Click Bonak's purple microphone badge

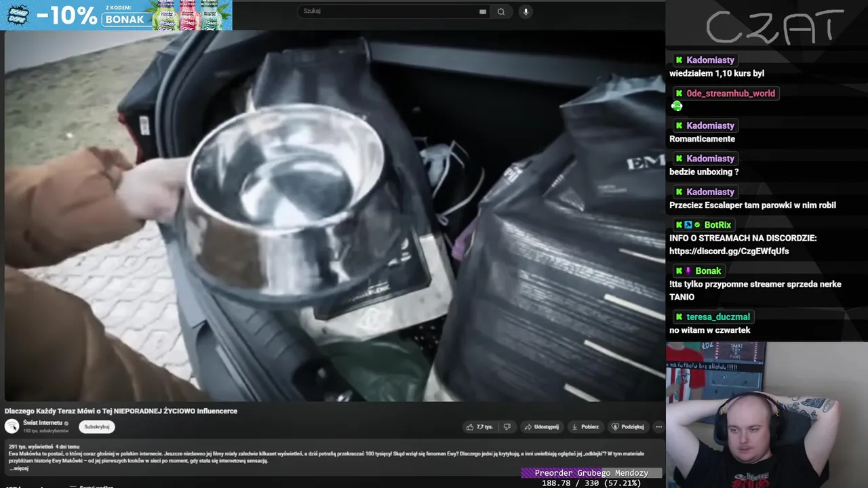tap(688, 271)
